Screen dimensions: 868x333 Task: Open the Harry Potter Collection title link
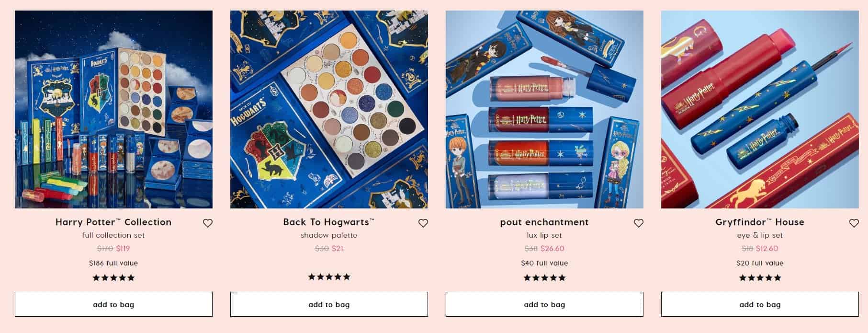(x=113, y=222)
